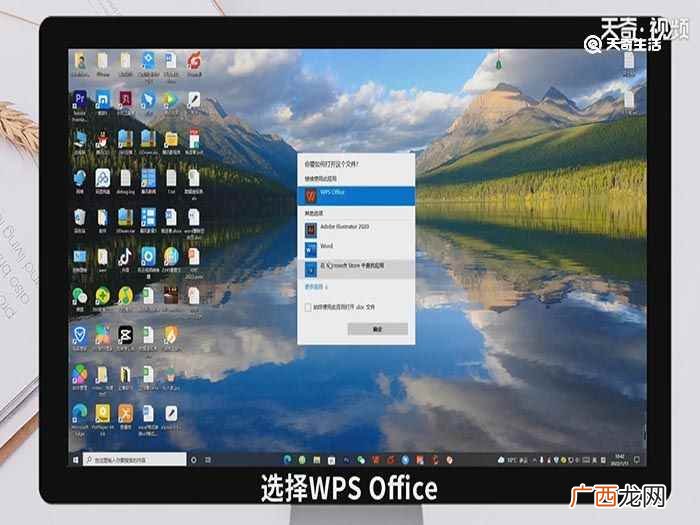Open the 360 security shield desktop shortcut
This screenshot has width=700, height=525.
tap(80, 338)
